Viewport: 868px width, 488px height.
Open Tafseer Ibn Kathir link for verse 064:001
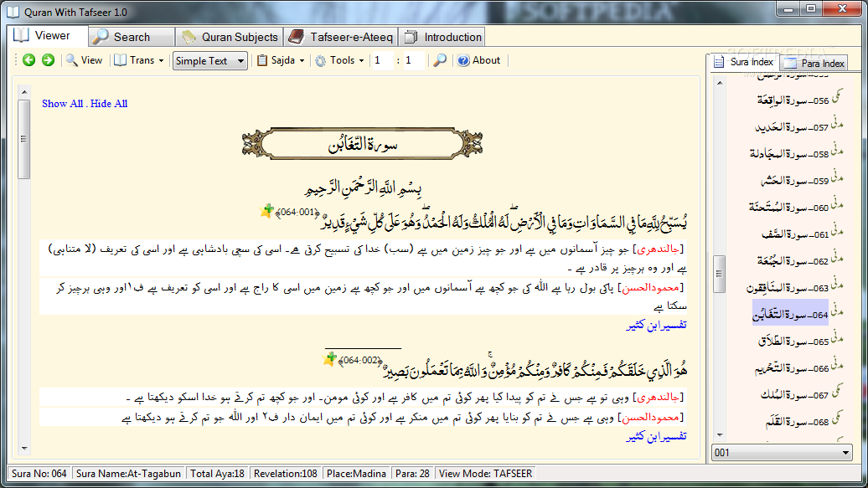click(656, 326)
